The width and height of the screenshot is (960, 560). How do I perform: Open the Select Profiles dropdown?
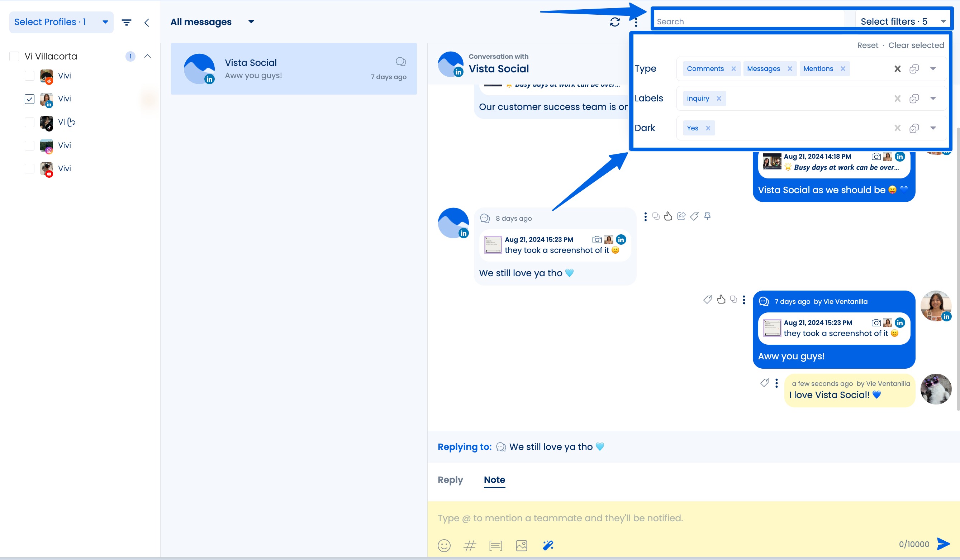click(x=61, y=22)
